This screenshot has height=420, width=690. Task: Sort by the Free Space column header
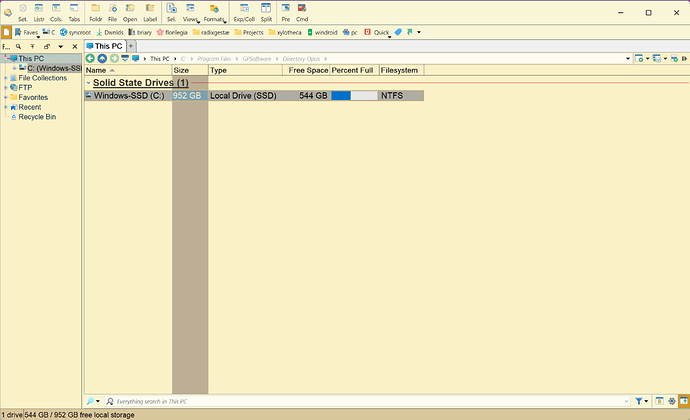(x=308, y=70)
